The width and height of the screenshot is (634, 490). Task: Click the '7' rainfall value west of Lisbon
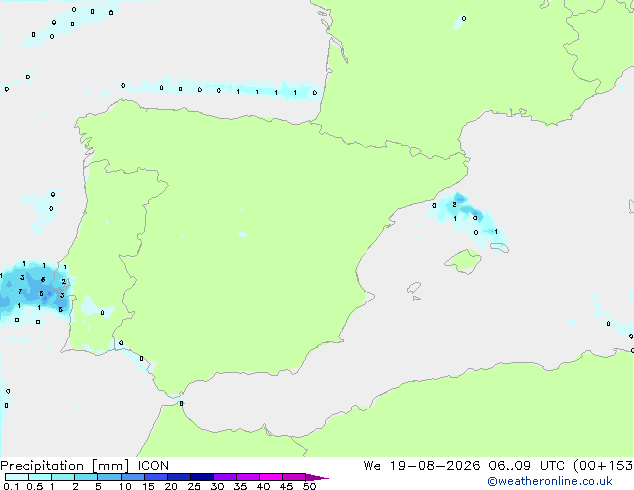pos(20,291)
